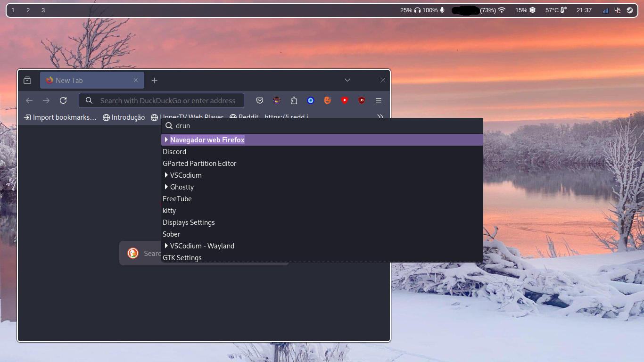Reload the page in Firefox

coord(63,100)
